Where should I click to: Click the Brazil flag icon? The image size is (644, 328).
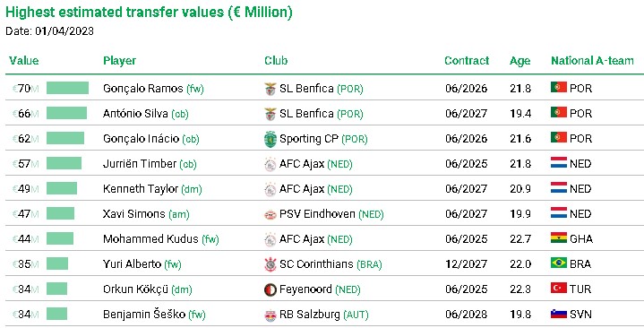click(559, 263)
